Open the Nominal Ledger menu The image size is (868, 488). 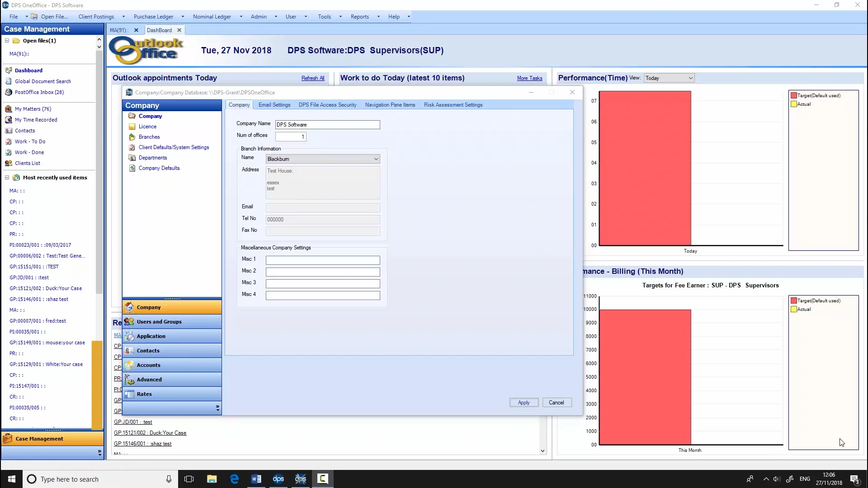(x=212, y=17)
